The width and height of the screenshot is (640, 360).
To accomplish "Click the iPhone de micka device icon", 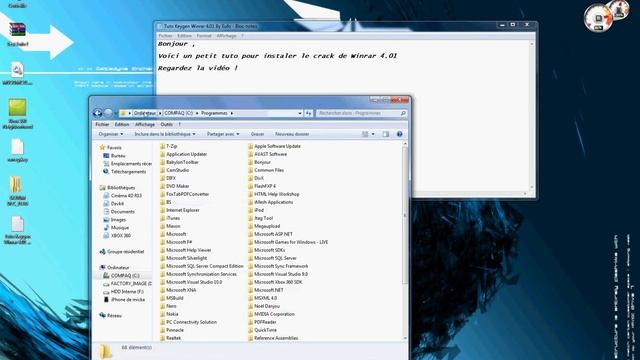I will 106,300.
